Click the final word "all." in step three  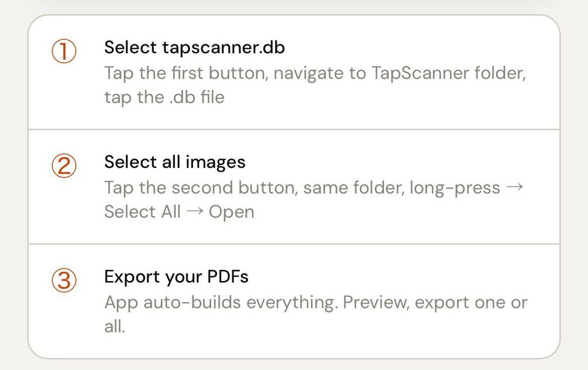click(x=115, y=326)
